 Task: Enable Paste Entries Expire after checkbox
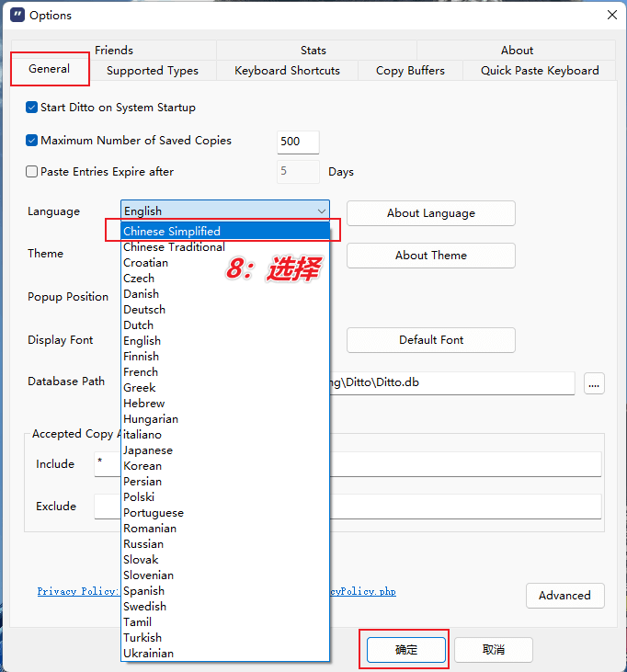point(32,172)
